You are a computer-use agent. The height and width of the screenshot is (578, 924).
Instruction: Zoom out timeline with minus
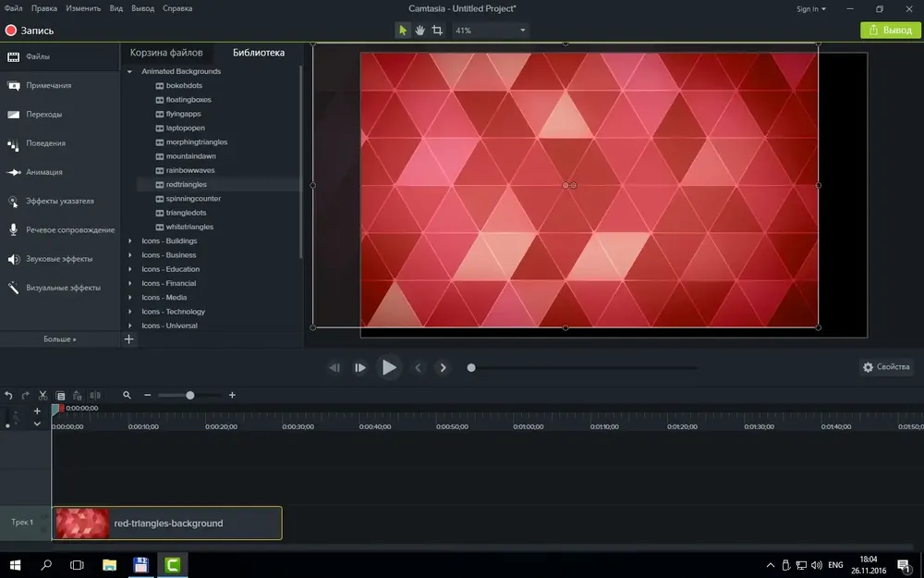pyautogui.click(x=147, y=395)
